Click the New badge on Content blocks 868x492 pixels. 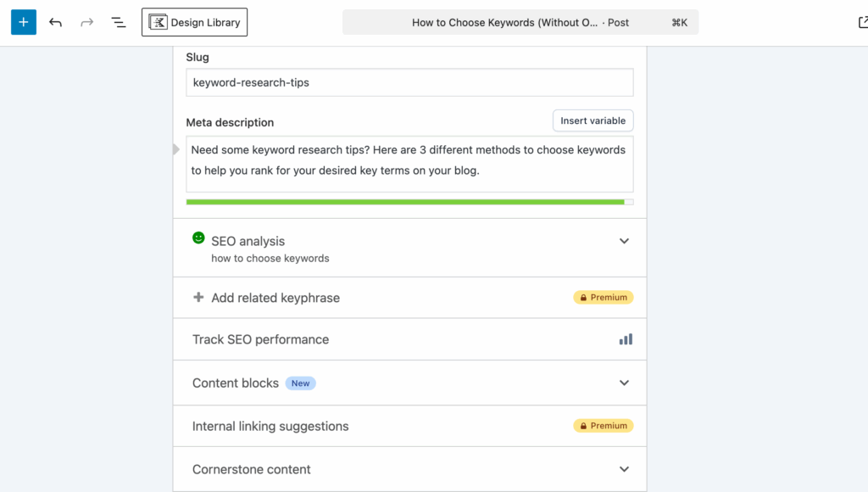click(x=300, y=383)
